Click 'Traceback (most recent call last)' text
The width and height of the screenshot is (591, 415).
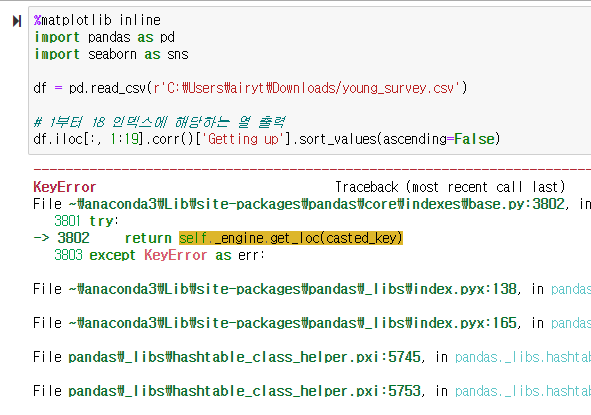(x=450, y=187)
